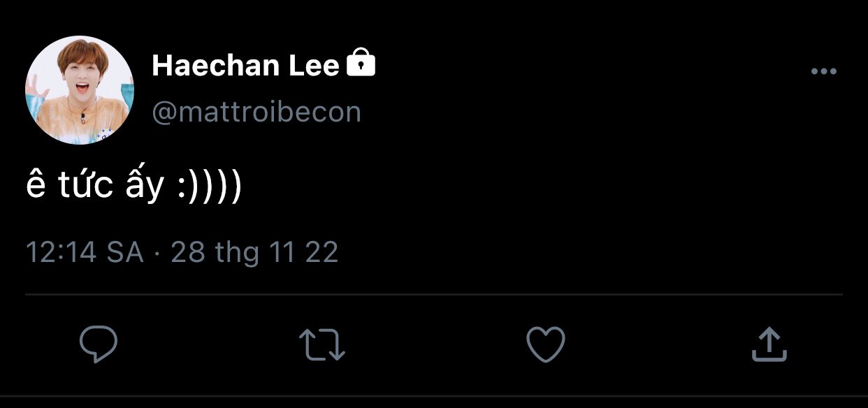The width and height of the screenshot is (868, 408).
Task: Click the retweet arrows icon
Action: pyautogui.click(x=321, y=344)
